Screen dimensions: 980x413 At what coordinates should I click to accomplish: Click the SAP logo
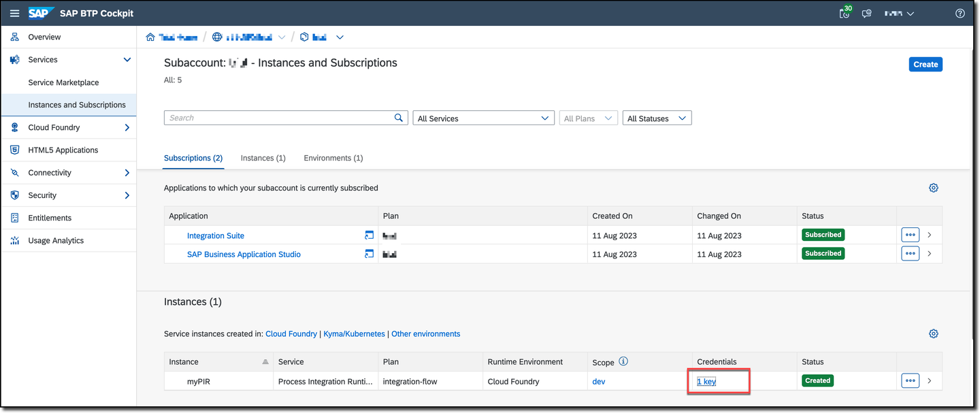[x=41, y=13]
